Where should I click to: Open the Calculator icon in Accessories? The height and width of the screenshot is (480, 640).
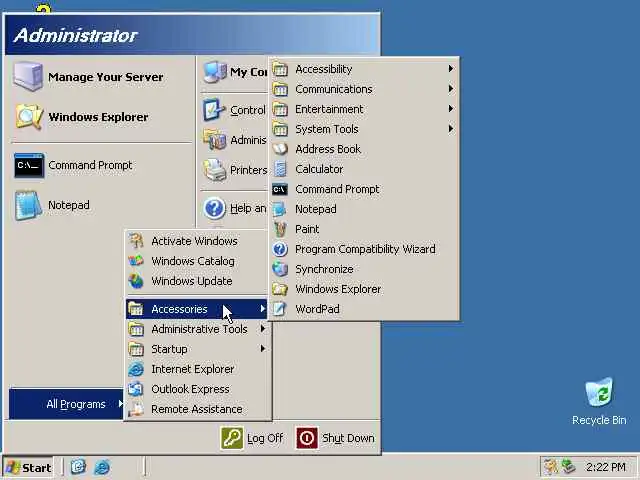pos(280,169)
